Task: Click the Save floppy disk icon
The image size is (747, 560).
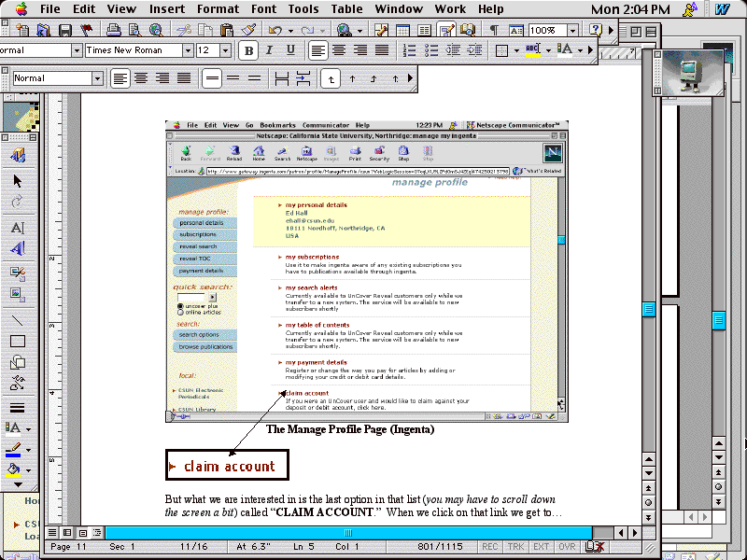Action: point(64,31)
